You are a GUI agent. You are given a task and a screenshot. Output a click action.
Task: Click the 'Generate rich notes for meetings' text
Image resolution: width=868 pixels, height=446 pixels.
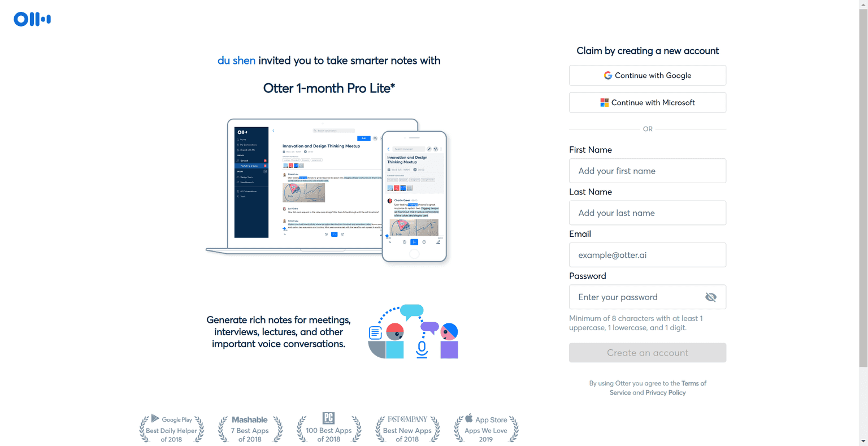coord(279,332)
